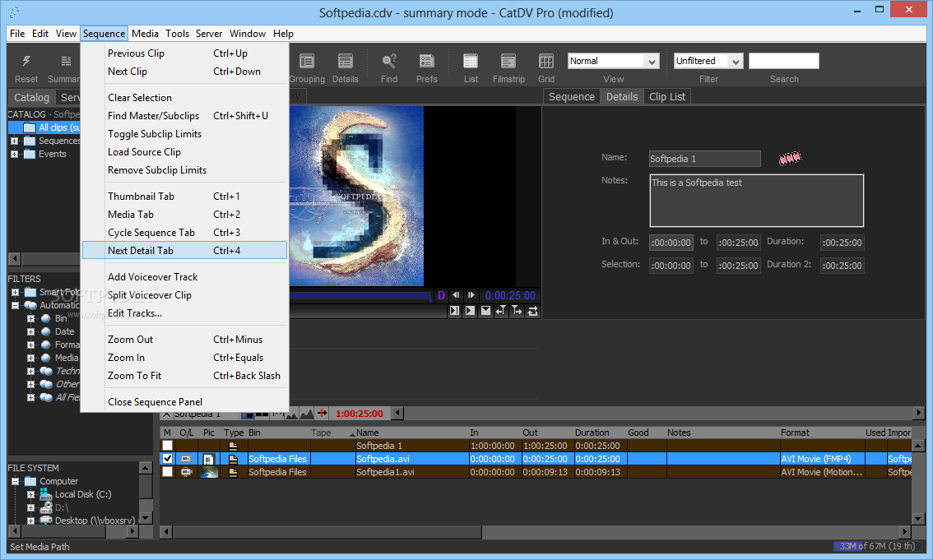The height and width of the screenshot is (560, 933).
Task: Click the memory usage indicator 33M of 67M
Action: pyautogui.click(x=878, y=546)
